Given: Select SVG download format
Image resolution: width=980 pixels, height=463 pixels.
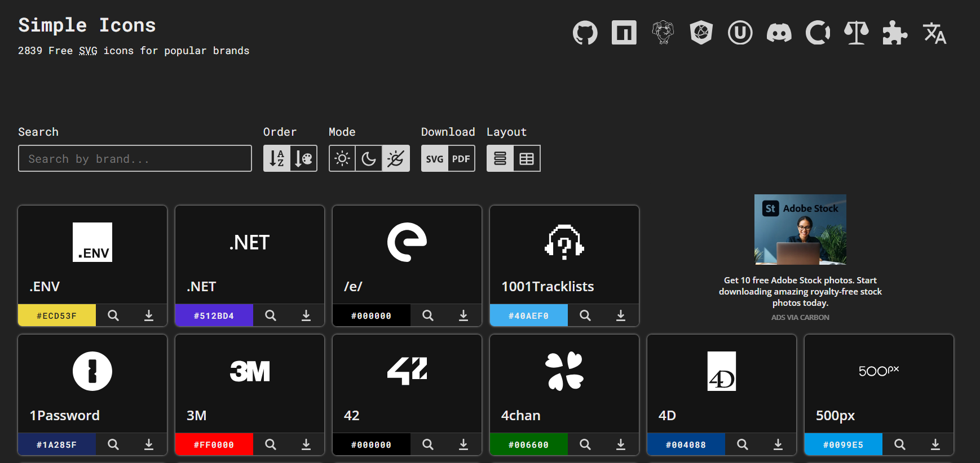Looking at the screenshot, I should point(435,158).
